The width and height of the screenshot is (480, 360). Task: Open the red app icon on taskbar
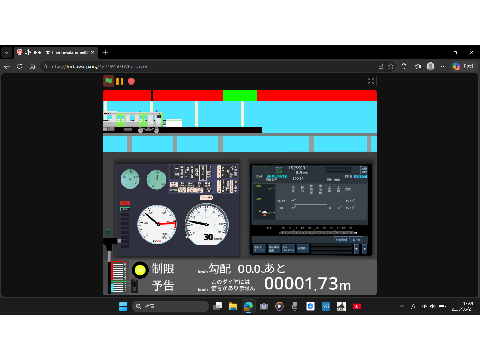[x=357, y=306]
